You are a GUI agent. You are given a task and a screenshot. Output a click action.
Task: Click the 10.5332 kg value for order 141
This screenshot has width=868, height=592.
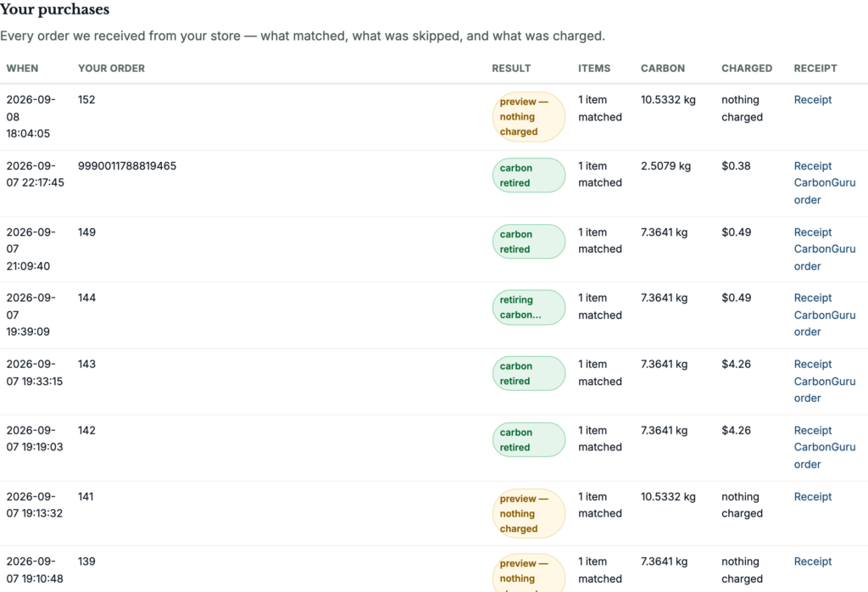coord(668,497)
